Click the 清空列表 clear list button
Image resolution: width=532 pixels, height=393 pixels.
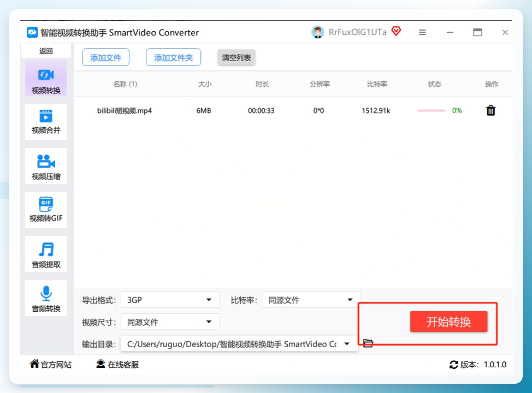click(x=237, y=58)
